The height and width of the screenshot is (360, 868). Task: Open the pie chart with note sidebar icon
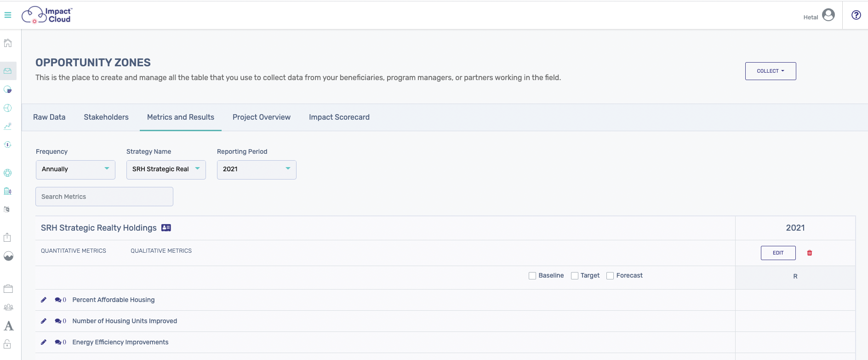click(x=8, y=89)
